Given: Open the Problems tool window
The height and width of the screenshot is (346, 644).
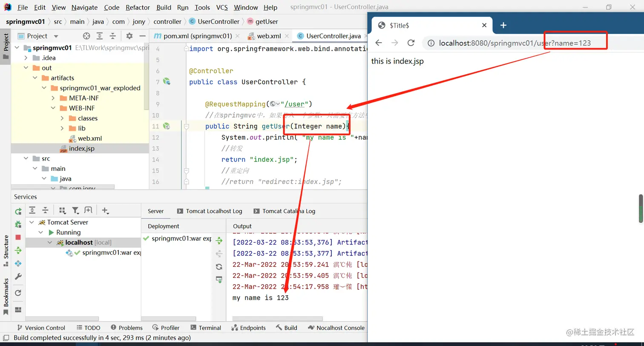Looking at the screenshot, I should (126, 328).
